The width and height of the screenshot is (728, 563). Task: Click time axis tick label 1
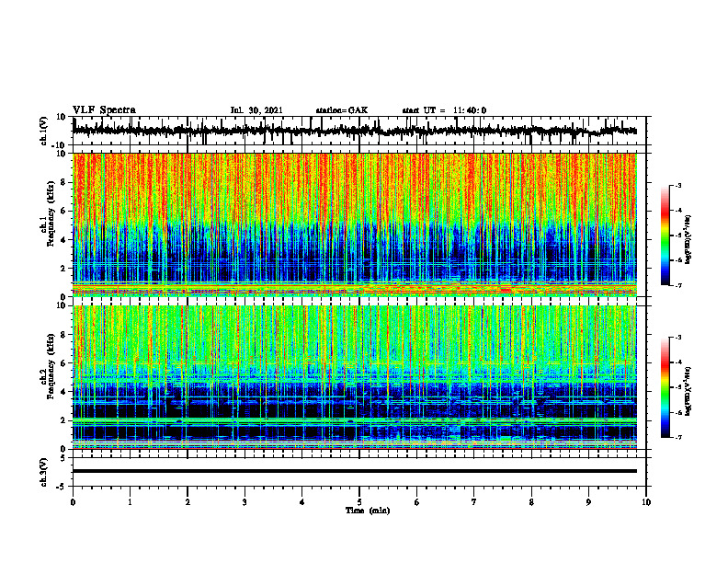[x=130, y=502]
